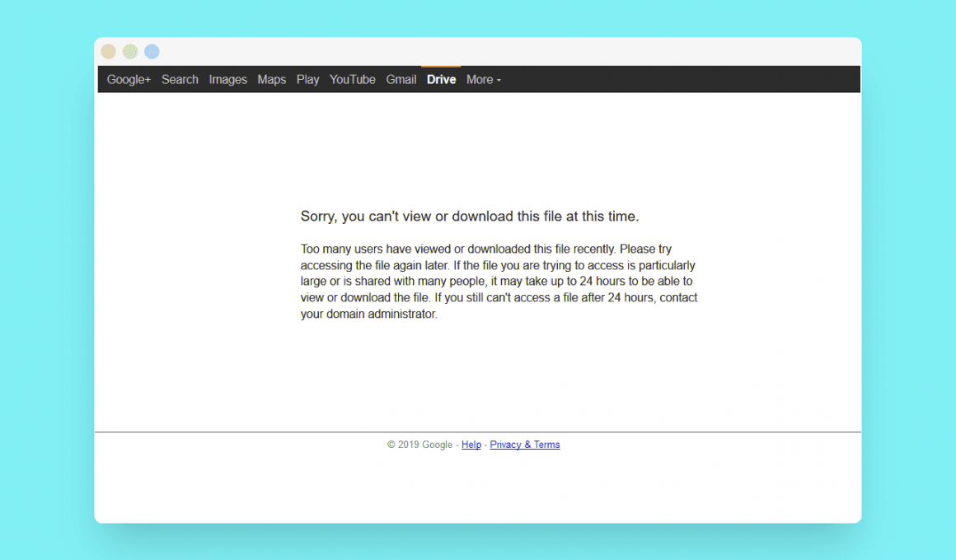Viewport: 956px width, 560px height.
Task: Click the green window control circle
Action: [x=130, y=52]
